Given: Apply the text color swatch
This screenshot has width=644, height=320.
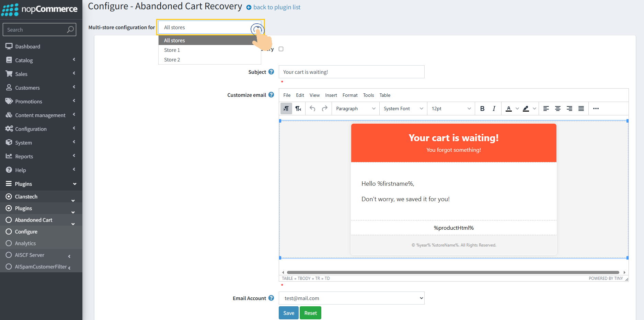Looking at the screenshot, I should (x=509, y=108).
